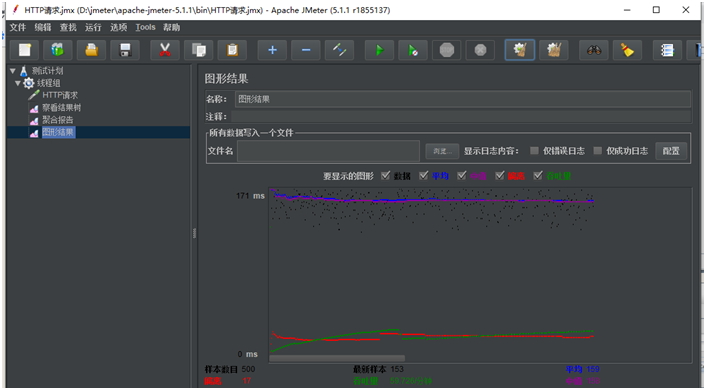The width and height of the screenshot is (706, 390).
Task: Click the 聚合报告 listener icon
Action: (x=34, y=120)
